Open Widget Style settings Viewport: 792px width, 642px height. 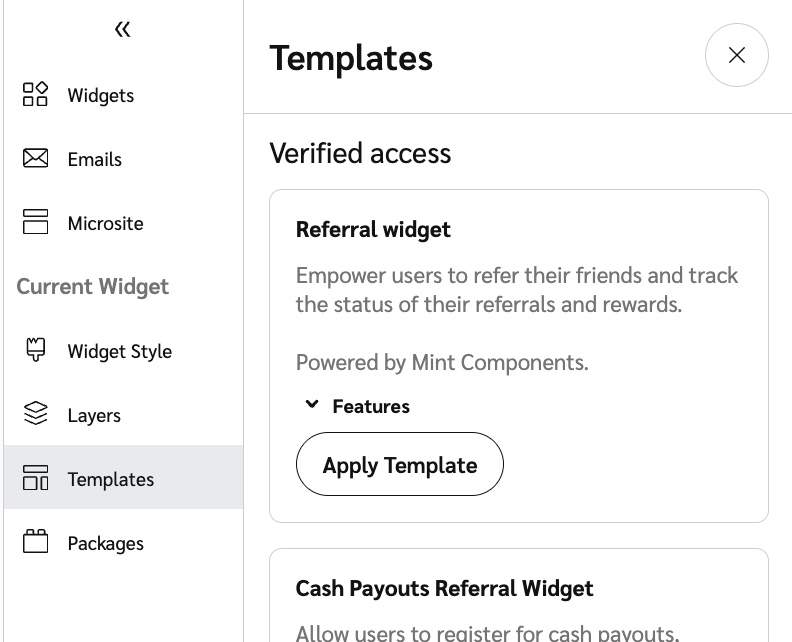(119, 352)
